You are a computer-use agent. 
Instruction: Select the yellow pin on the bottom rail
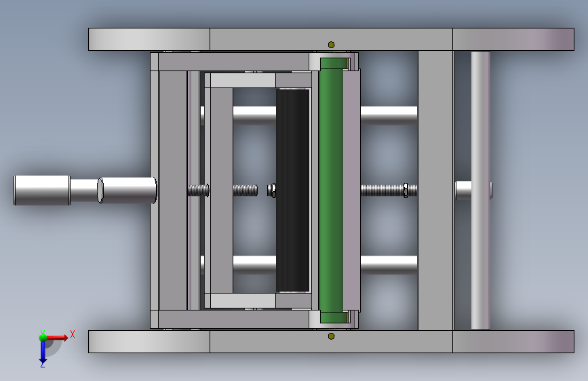[331, 336]
